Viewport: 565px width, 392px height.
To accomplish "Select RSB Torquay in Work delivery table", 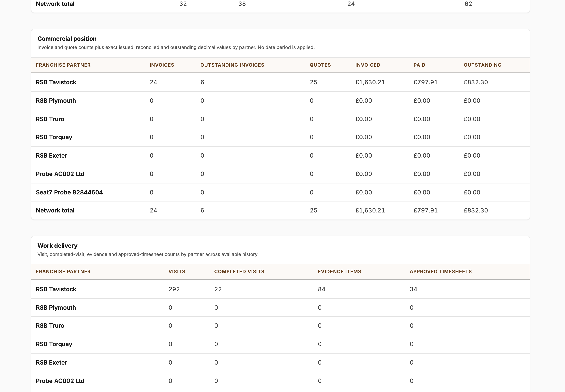I will 54,344.
